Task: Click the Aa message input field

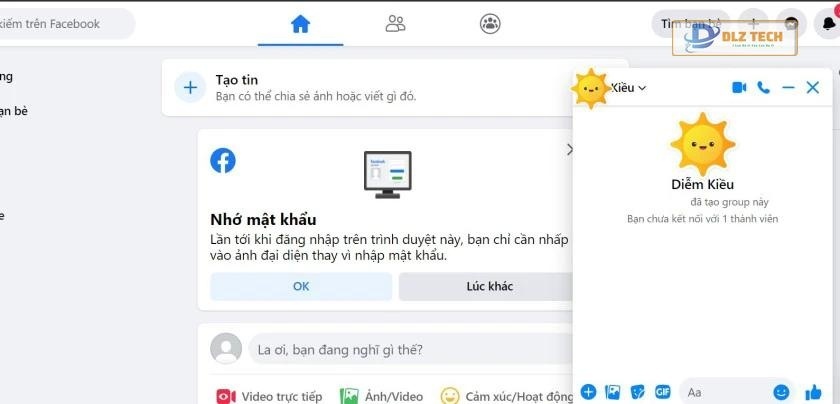Action: (726, 392)
